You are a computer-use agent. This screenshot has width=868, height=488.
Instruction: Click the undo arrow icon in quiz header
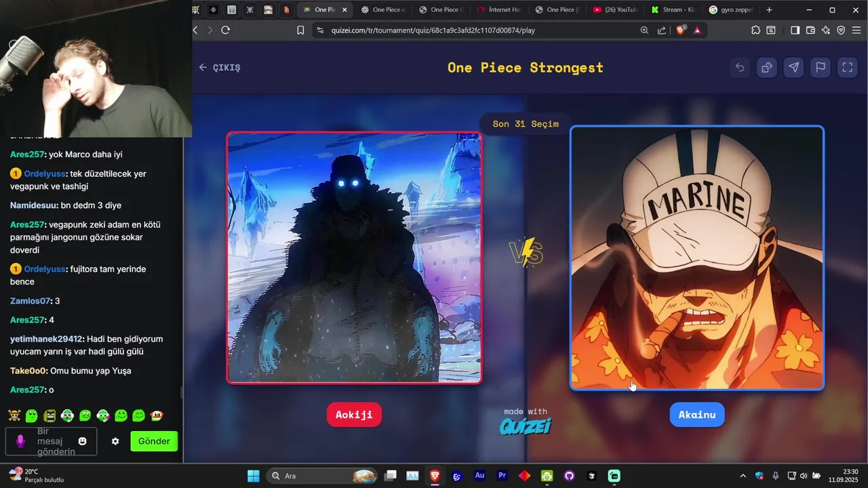pyautogui.click(x=740, y=67)
